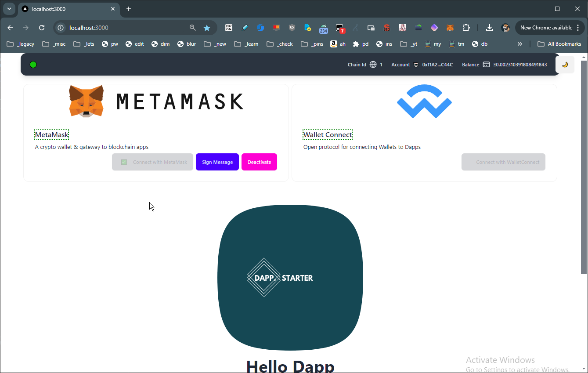Open the _learn bookmarks folder
This screenshot has width=588, height=373.
point(246,44)
